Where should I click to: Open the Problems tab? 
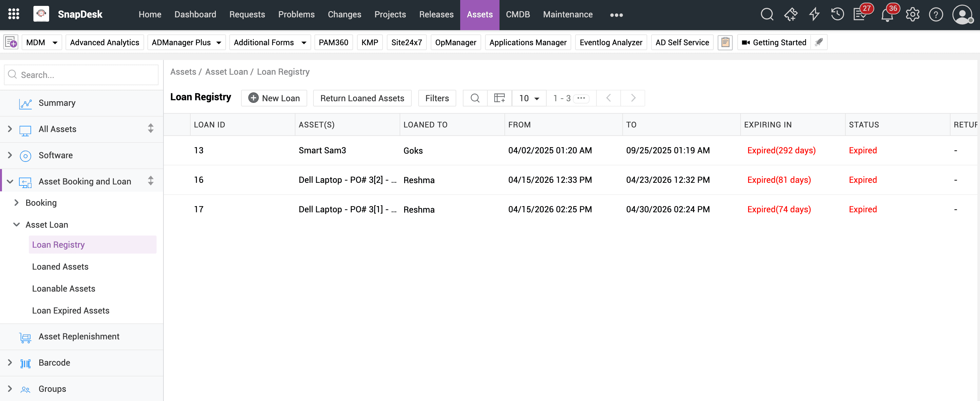(296, 14)
